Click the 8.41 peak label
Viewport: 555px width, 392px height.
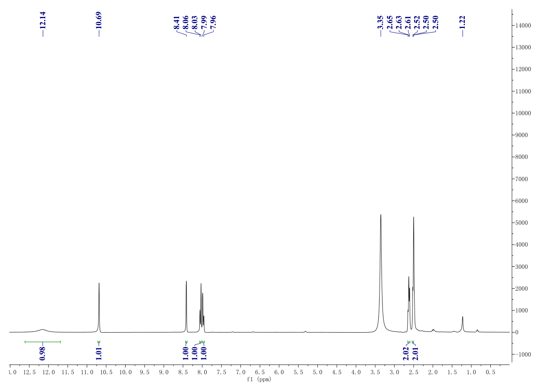[x=176, y=23]
